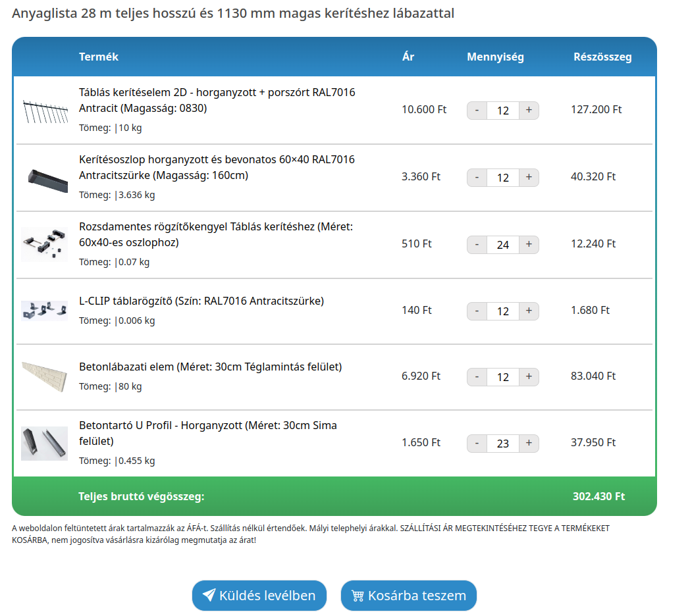
Task: Click the L-CLIP fastener product image
Action: pos(45,311)
